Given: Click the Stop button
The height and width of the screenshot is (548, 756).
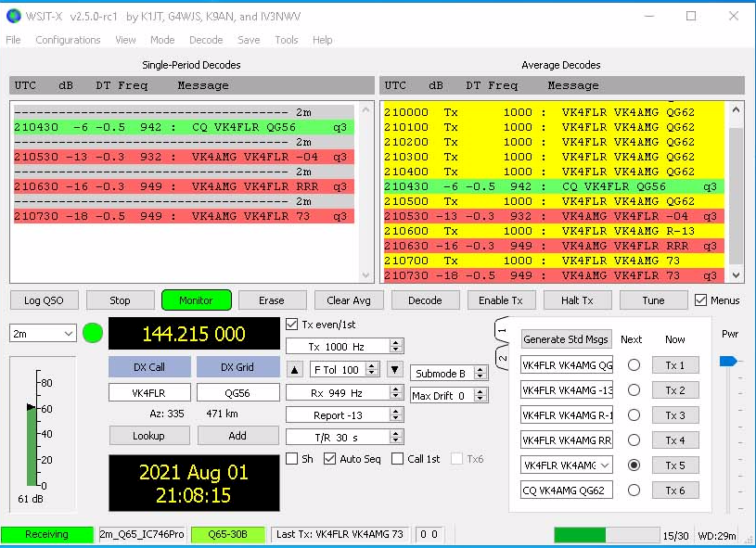Looking at the screenshot, I should point(120,300).
